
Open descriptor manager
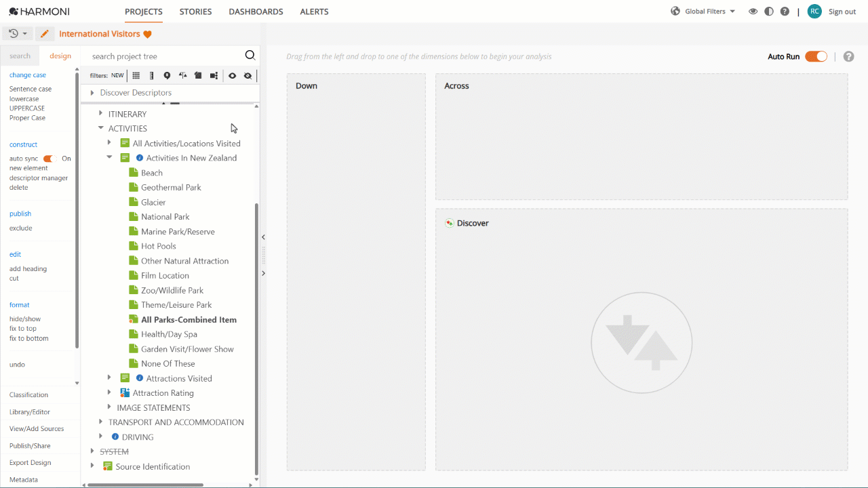click(39, 178)
